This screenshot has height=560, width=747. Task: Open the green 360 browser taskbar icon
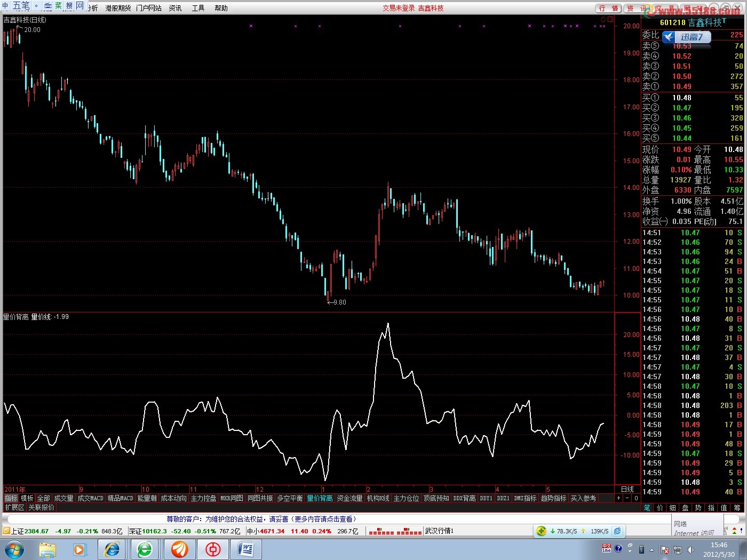(x=145, y=549)
